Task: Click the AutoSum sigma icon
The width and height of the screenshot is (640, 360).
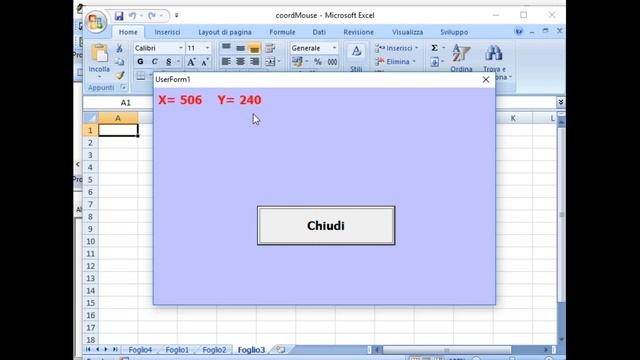Action: [435, 48]
